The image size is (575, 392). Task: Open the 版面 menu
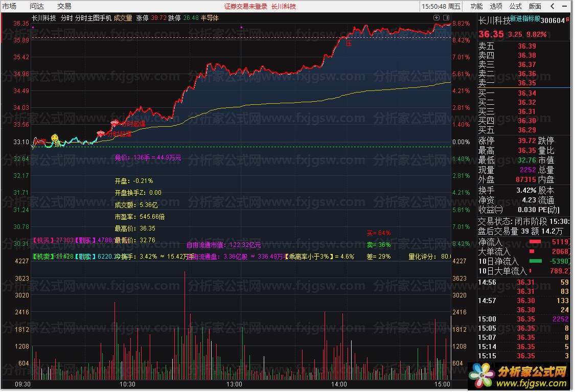pos(535,6)
